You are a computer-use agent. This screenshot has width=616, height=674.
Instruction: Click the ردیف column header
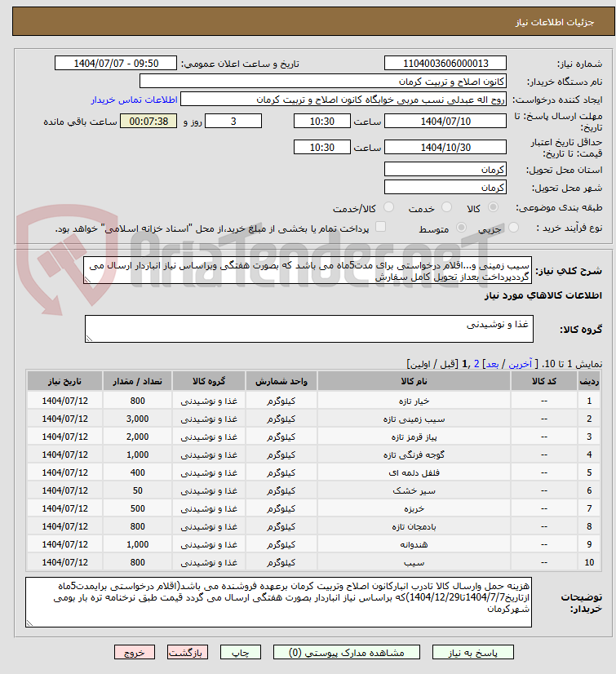tap(589, 381)
